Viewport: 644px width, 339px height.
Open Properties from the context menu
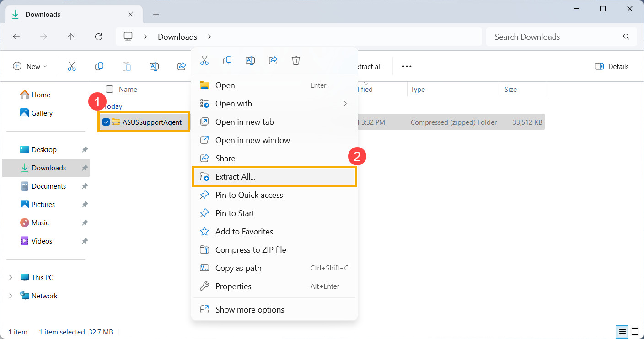(x=274, y=286)
